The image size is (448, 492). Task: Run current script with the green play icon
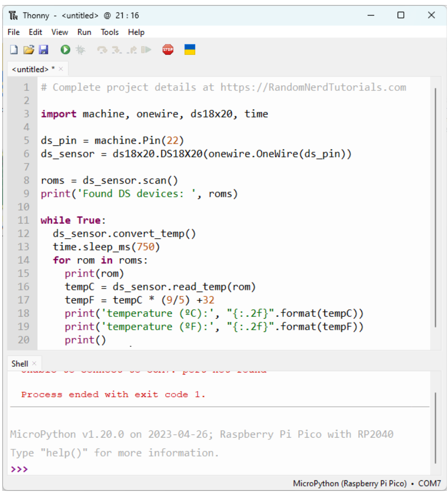(x=65, y=49)
